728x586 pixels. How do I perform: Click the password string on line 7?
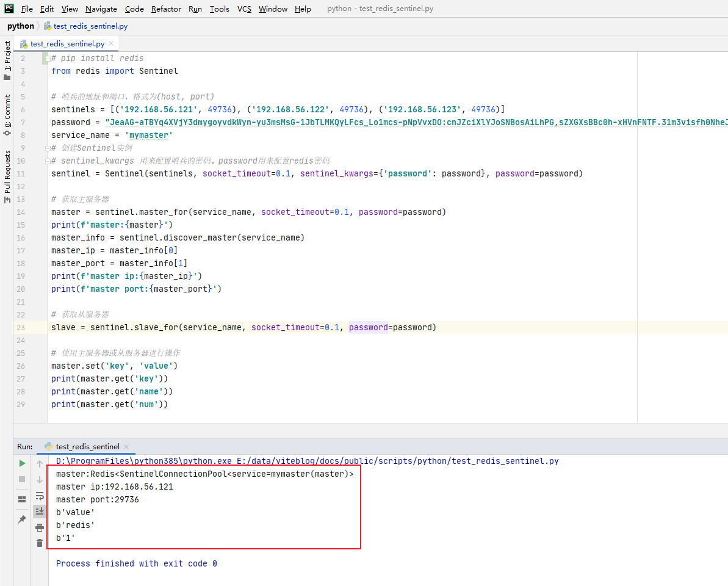pyautogui.click(x=416, y=123)
